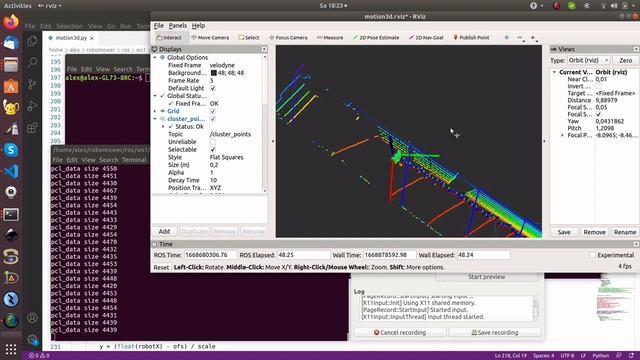This screenshot has width=640, height=360.
Task: Open Source Control view in VS Code
Action: point(32,84)
